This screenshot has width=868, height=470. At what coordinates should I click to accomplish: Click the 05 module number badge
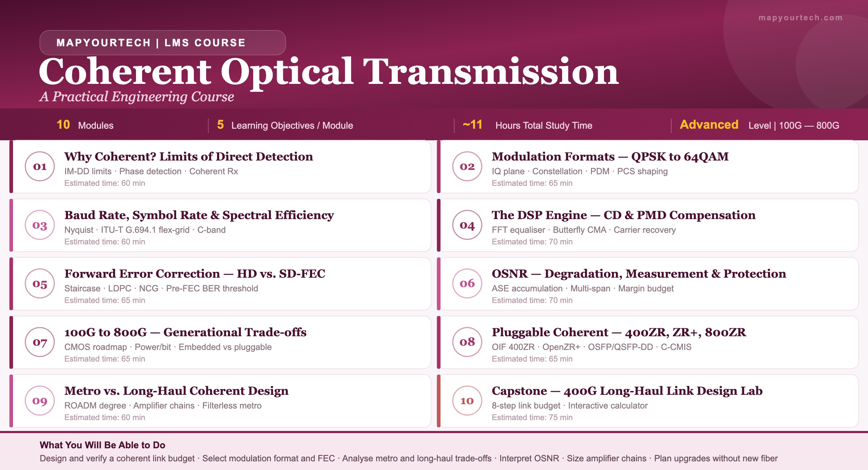40,283
